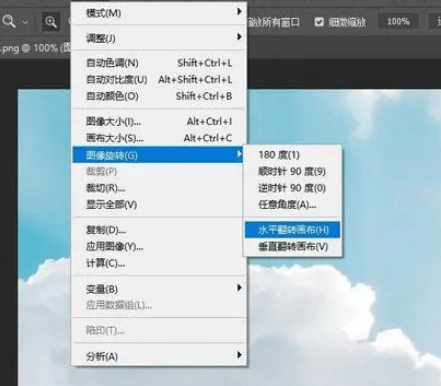Click the arrow beside 调整(J)

(x=239, y=37)
